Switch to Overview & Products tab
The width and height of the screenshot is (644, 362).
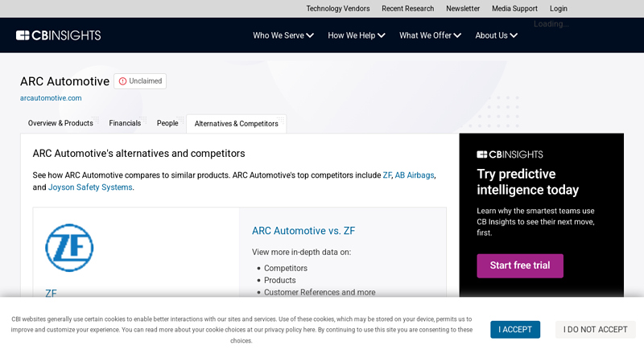(x=60, y=123)
